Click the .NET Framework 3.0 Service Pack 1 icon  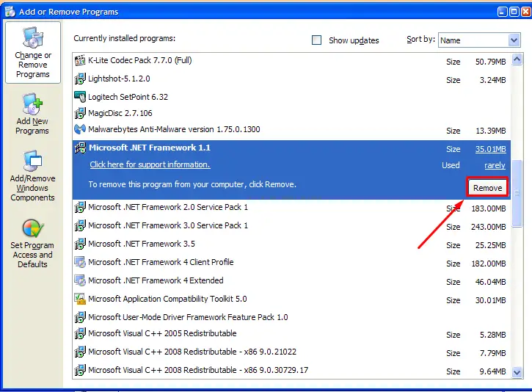[x=80, y=225]
